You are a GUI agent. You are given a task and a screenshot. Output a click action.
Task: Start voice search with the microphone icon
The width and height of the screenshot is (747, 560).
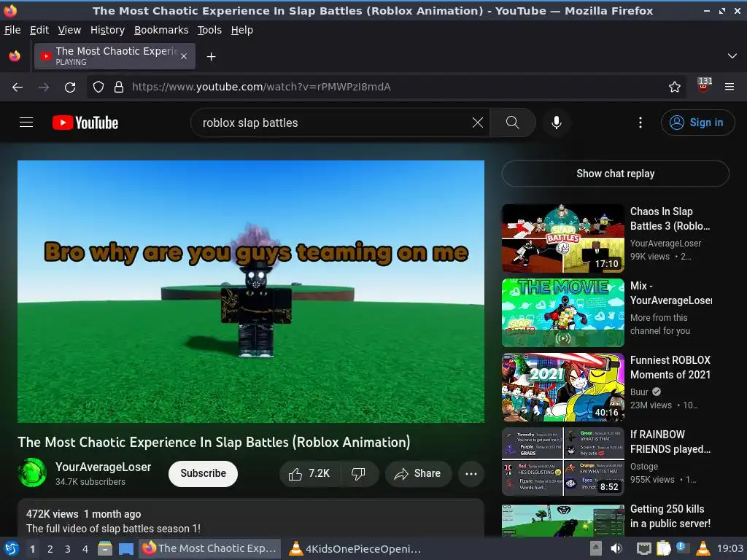click(556, 122)
